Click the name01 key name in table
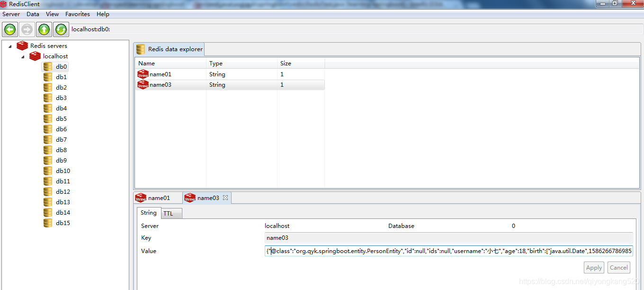The width and height of the screenshot is (644, 290). tap(160, 74)
